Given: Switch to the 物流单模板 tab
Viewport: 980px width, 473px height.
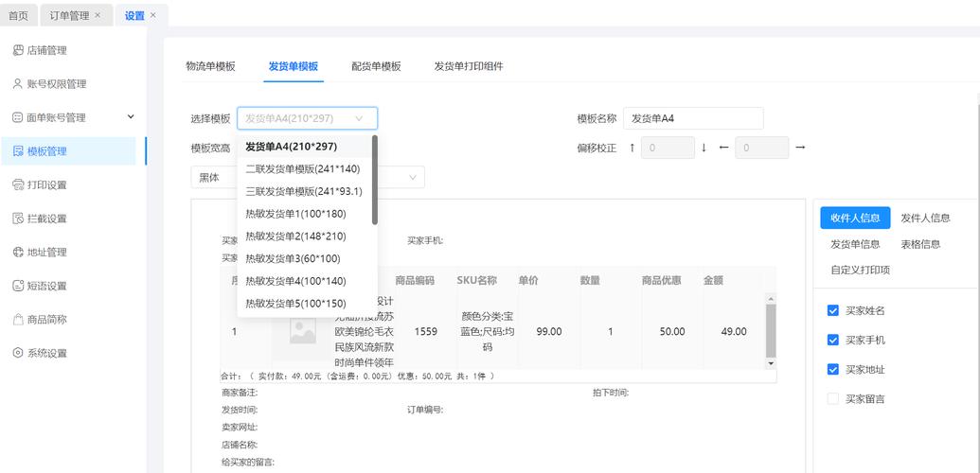Looking at the screenshot, I should point(210,66).
